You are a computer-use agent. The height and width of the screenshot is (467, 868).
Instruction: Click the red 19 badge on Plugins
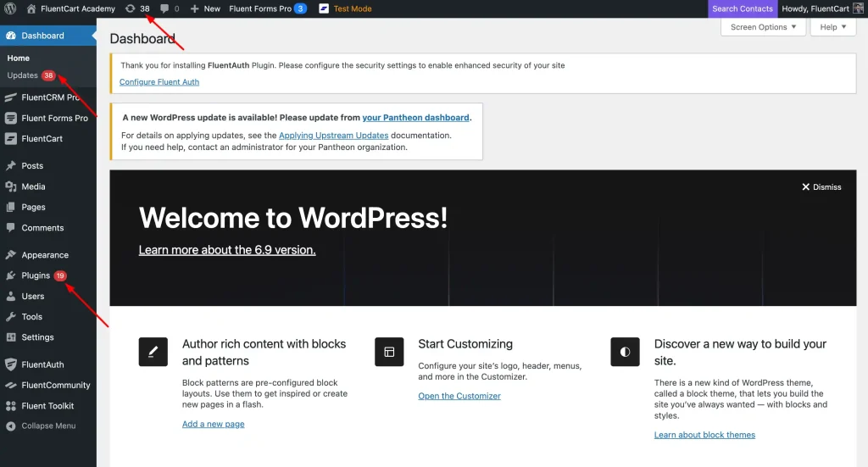pyautogui.click(x=60, y=275)
